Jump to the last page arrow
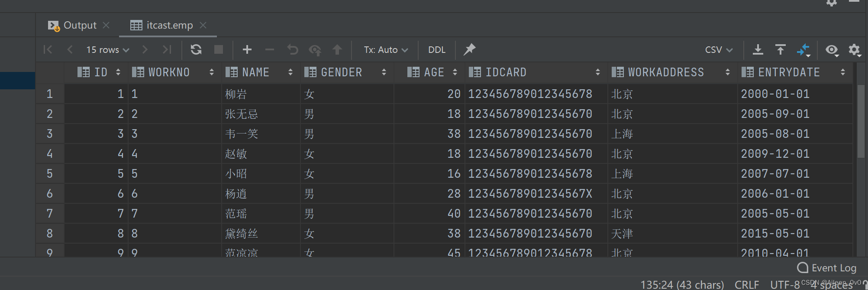The image size is (868, 290). 167,50
